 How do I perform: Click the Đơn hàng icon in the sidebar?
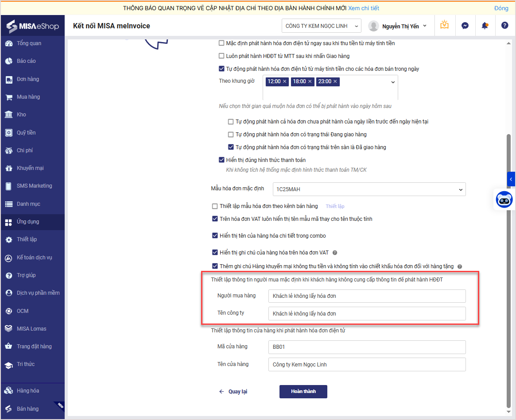pos(9,79)
